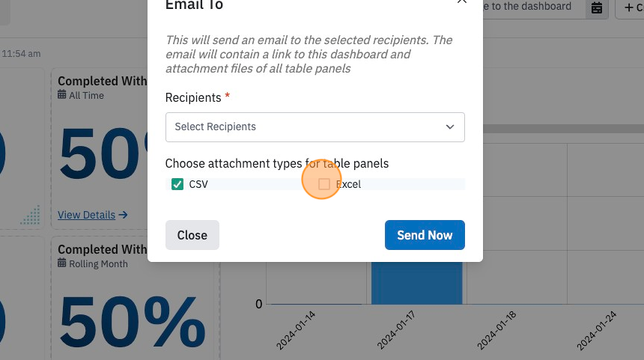Open the Select Recipients dropdown
This screenshot has width=644, height=360.
coord(315,127)
